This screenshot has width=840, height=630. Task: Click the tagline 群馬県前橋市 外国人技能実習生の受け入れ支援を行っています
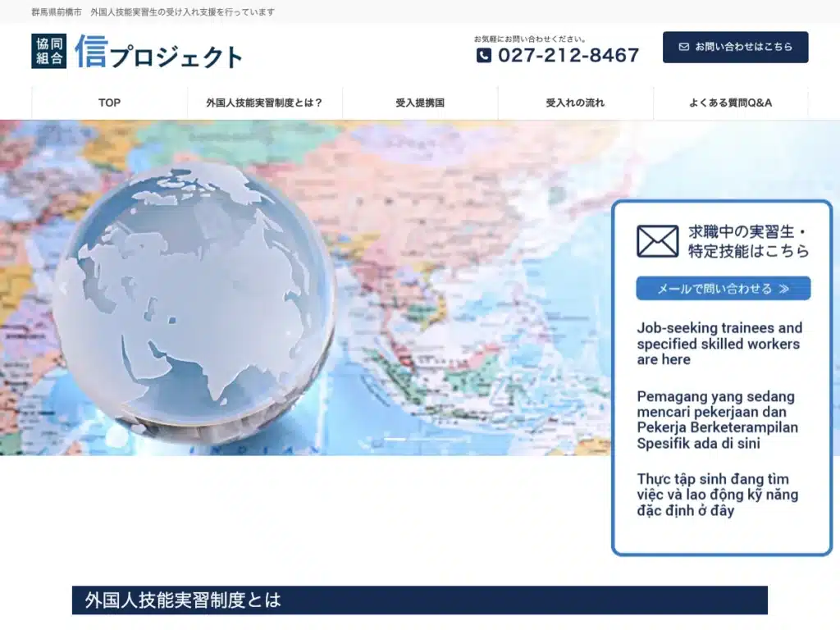tap(153, 11)
